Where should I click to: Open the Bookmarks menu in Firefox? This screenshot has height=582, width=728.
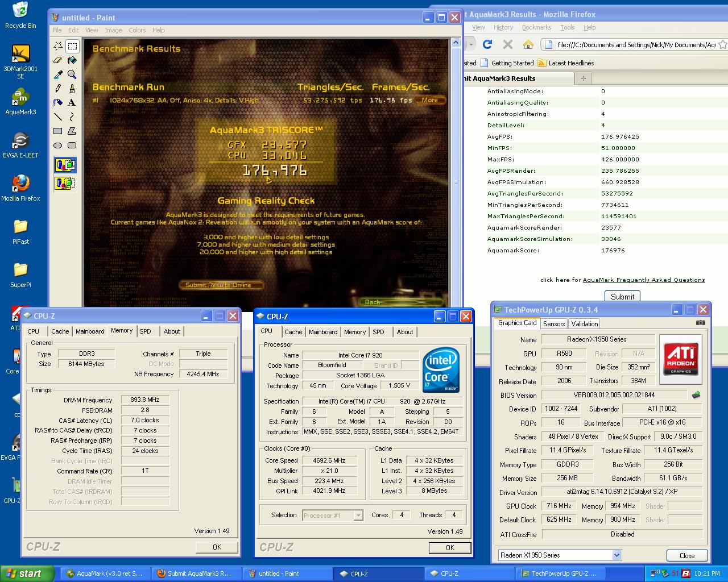536,27
